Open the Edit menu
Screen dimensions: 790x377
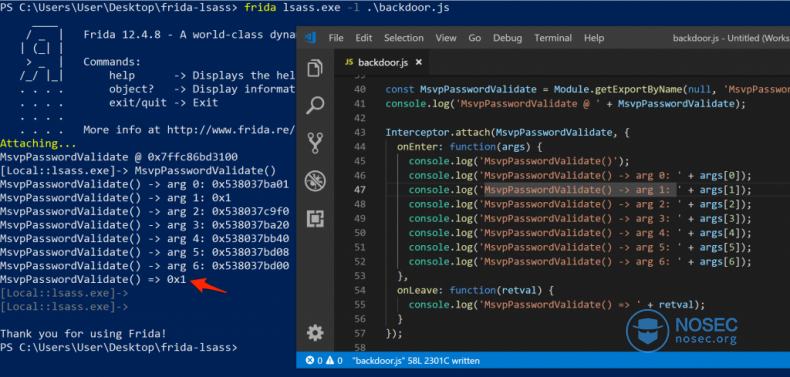point(363,38)
